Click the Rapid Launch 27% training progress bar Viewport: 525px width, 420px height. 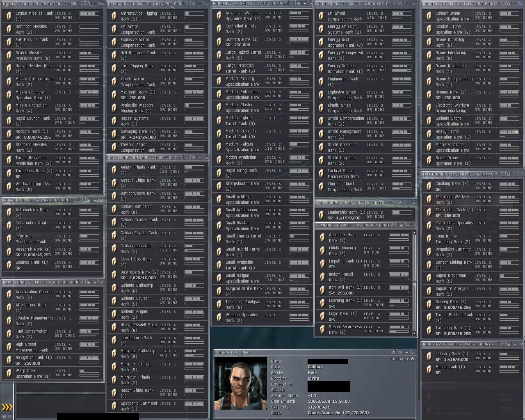coord(89,123)
